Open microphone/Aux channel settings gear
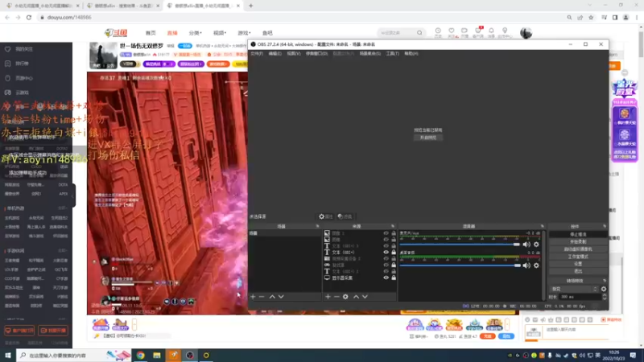 point(536,245)
